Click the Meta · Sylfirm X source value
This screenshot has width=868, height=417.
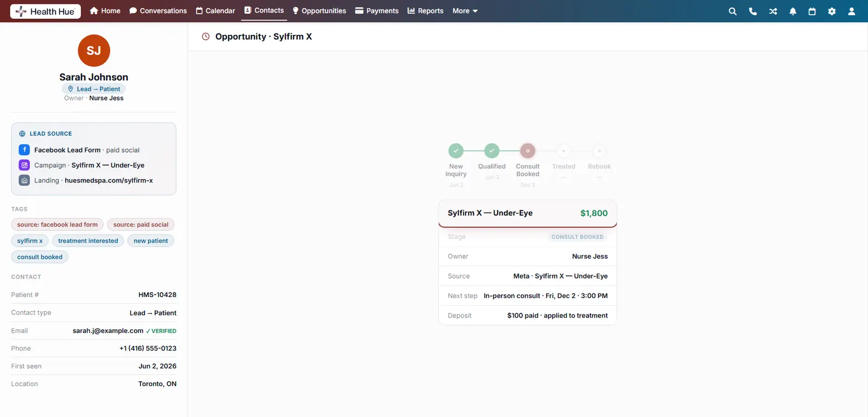pyautogui.click(x=560, y=276)
